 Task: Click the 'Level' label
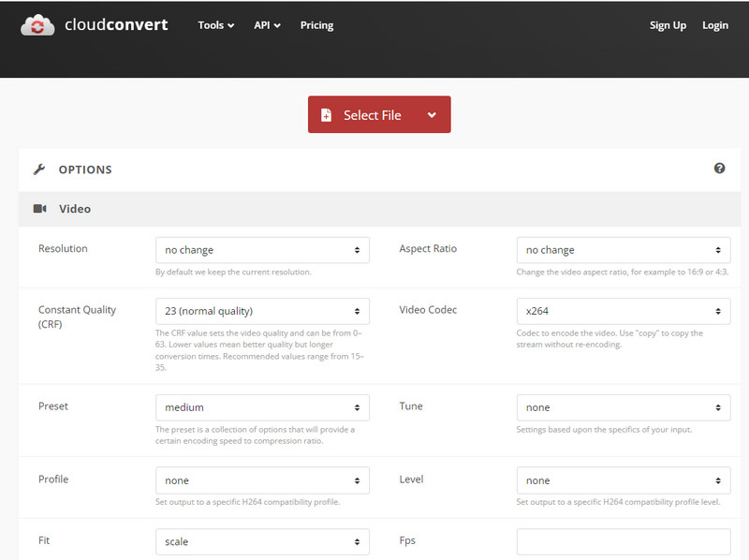tap(411, 479)
